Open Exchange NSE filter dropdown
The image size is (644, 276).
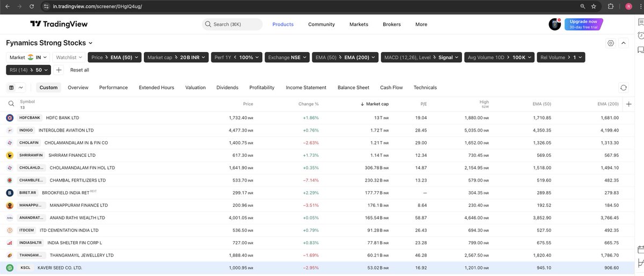click(287, 57)
